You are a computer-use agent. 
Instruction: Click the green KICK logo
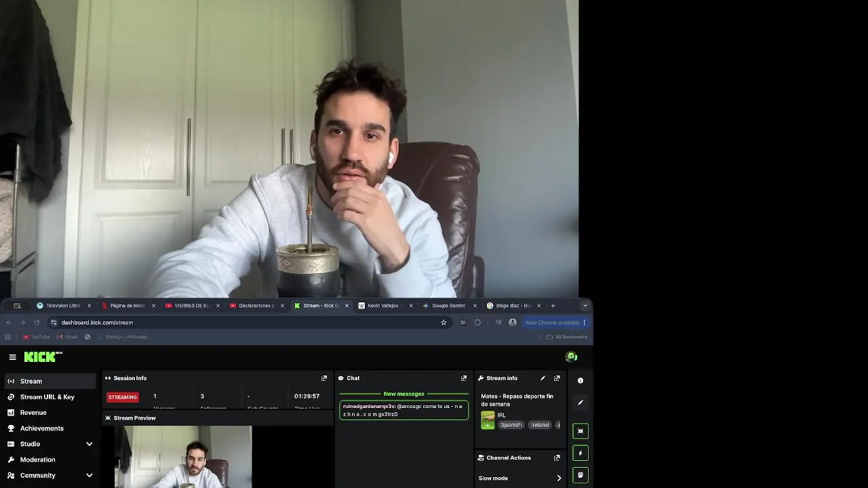point(43,357)
